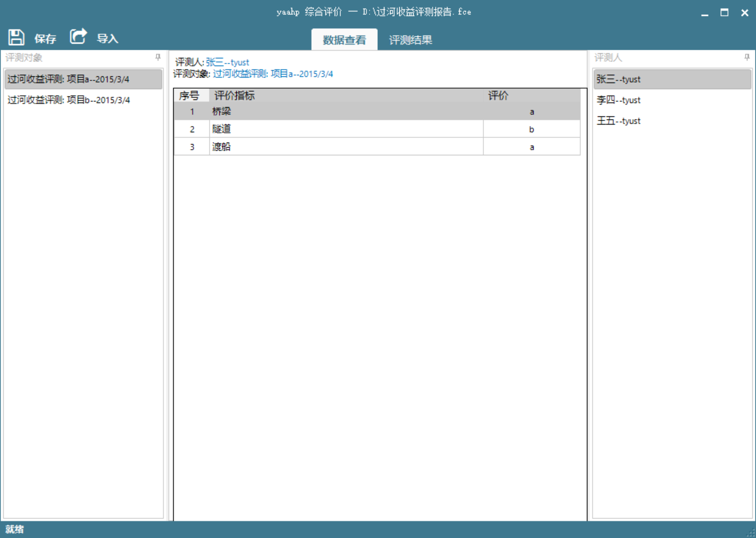Choose evaluator 王五--tyust
Image resolution: width=756 pixels, height=538 pixels.
pyautogui.click(x=619, y=121)
